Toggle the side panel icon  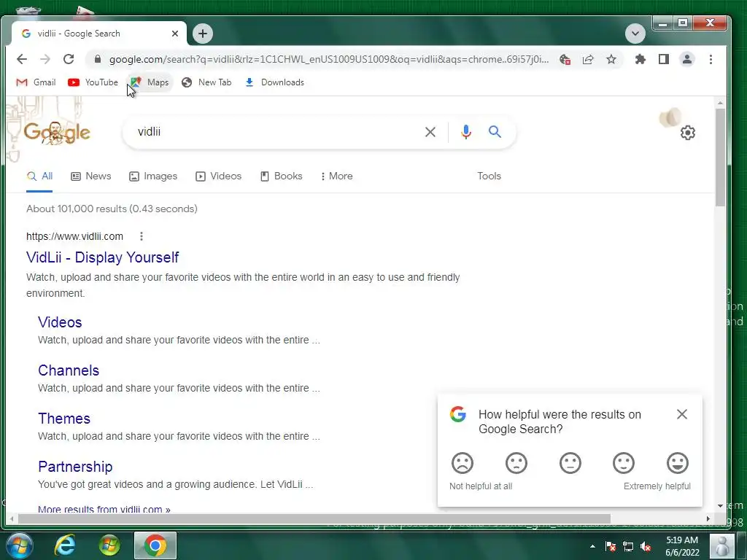coord(664,59)
